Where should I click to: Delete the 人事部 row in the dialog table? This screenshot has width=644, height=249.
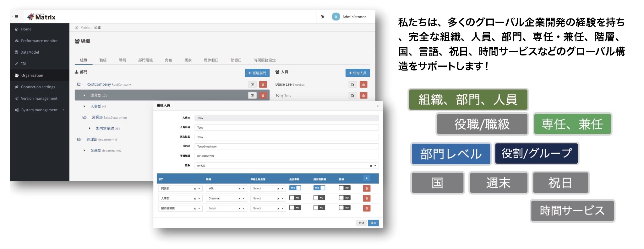click(367, 199)
